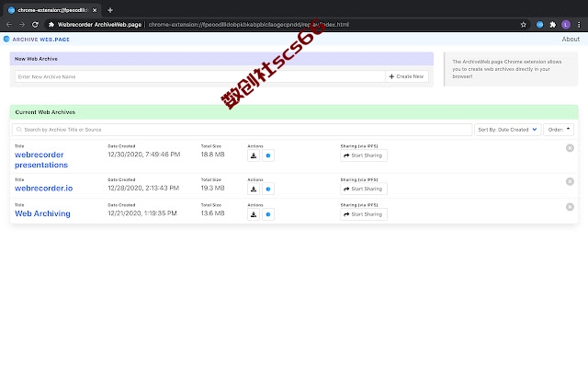Open the webrecorder presentations archive
This screenshot has width=588, height=368.
[x=41, y=159]
